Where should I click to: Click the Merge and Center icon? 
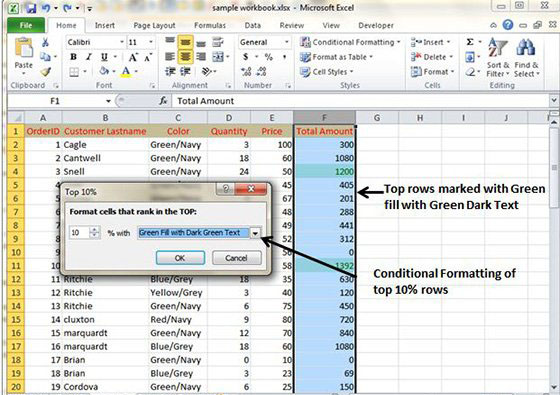(218, 56)
